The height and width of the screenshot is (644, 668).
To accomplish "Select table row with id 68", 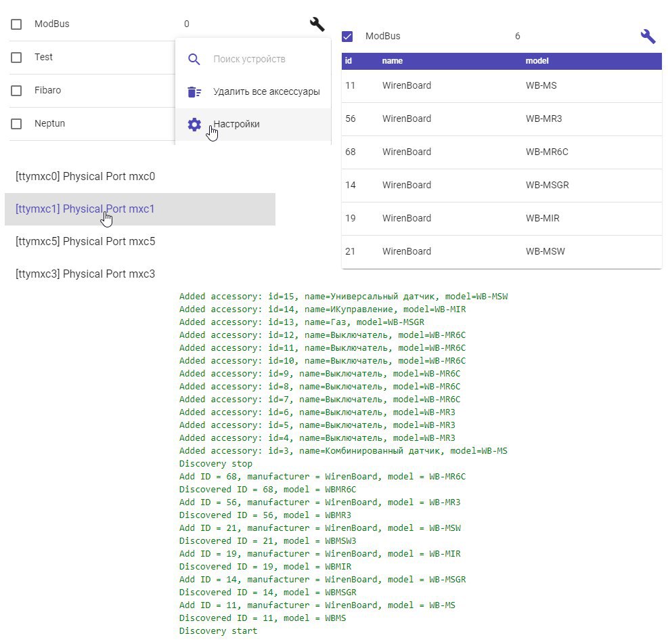I will 502,152.
